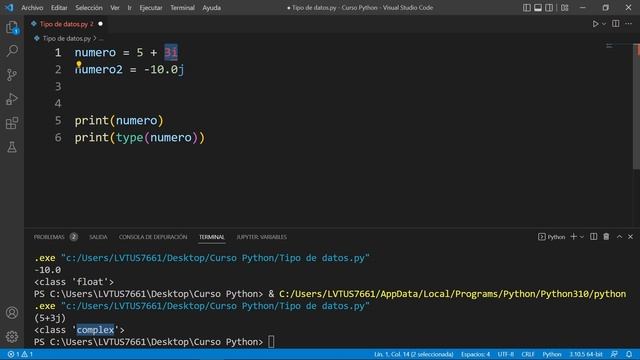Viewport: 640px width, 360px height.
Task: Split the editor to the right
Action: (616, 24)
